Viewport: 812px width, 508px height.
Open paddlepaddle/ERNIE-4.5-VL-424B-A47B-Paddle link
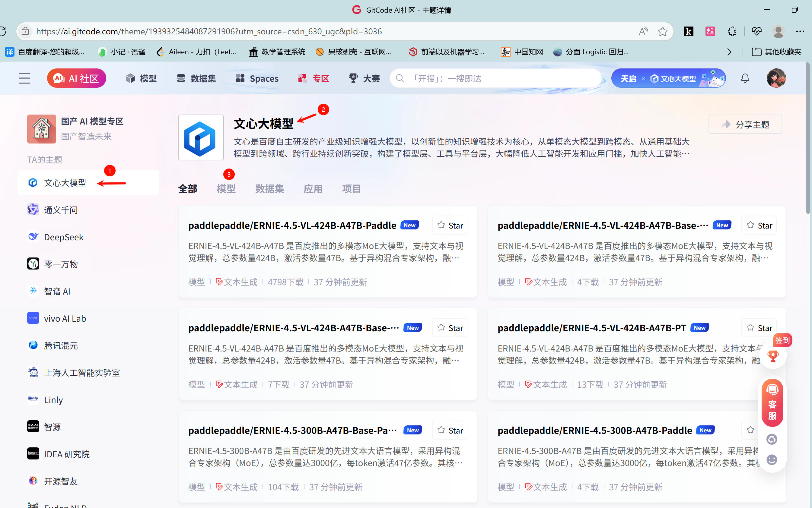[x=292, y=225]
